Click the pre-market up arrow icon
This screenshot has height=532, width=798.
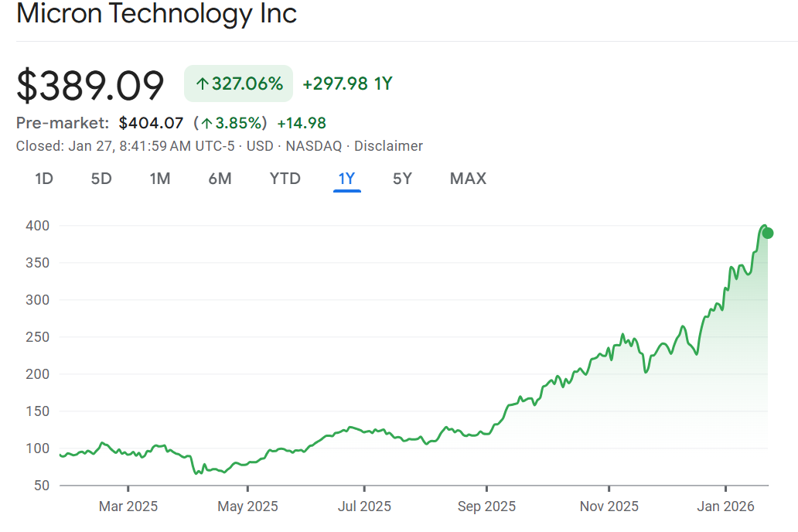click(x=206, y=123)
